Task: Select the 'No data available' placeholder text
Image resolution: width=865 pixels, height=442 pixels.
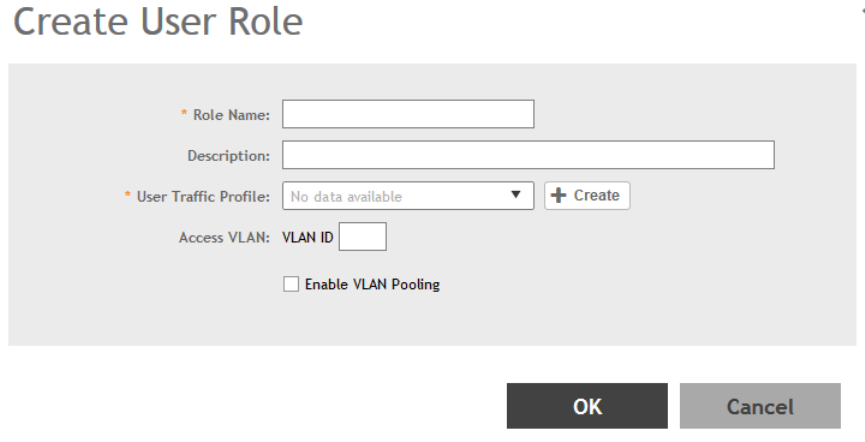Action: 346,197
